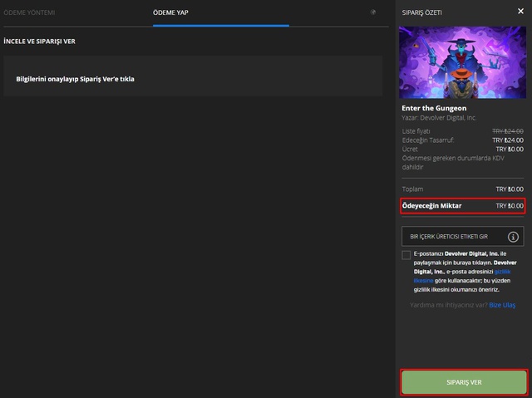532x398 pixels.
Task: Click the Ödeyeceğin Miktar amount
Action: 510,206
